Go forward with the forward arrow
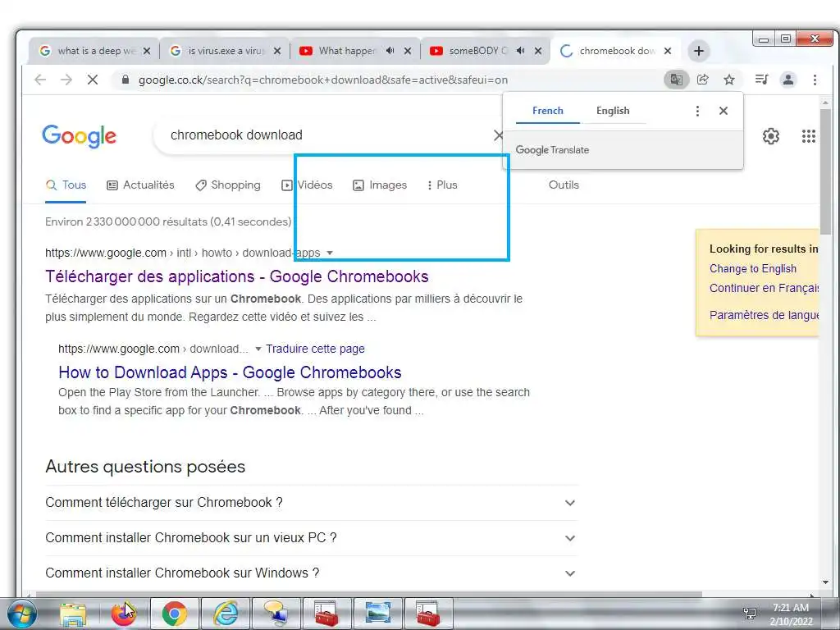Image resolution: width=840 pixels, height=630 pixels. pos(66,80)
